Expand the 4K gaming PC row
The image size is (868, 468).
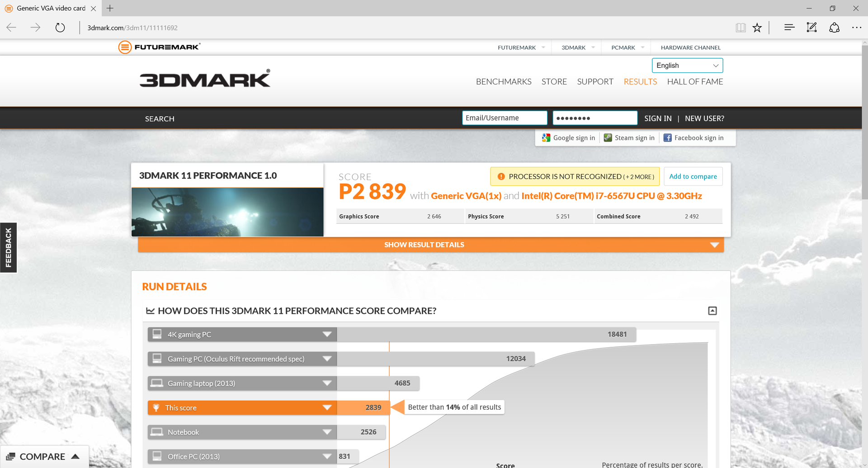point(327,334)
